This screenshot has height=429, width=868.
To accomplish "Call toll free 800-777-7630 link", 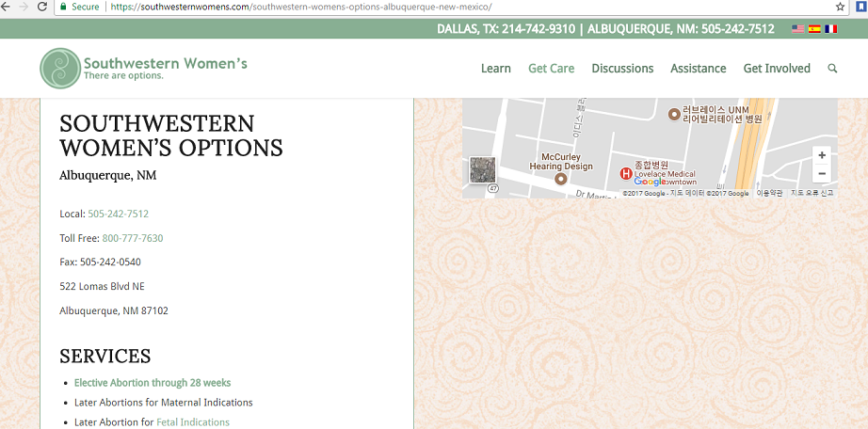I will point(133,238).
